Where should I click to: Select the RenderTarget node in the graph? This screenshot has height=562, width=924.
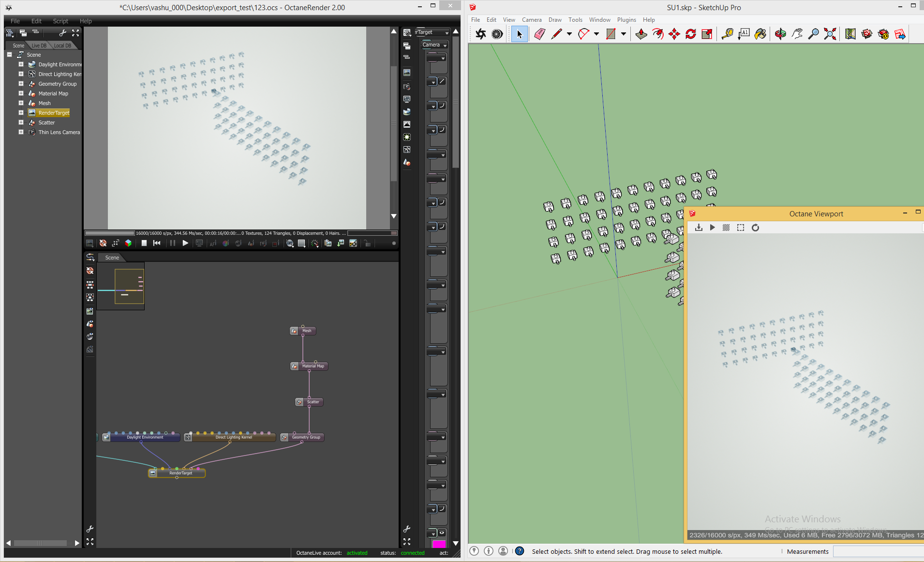point(177,473)
